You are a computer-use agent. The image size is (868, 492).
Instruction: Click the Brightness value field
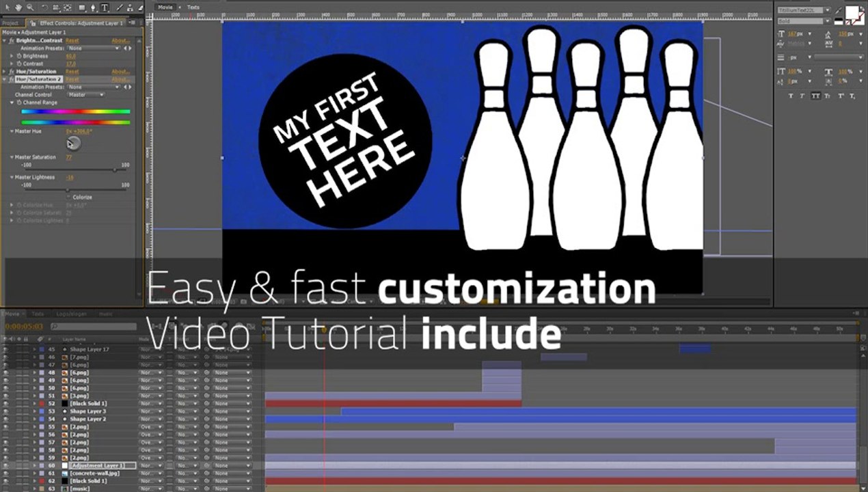click(71, 56)
